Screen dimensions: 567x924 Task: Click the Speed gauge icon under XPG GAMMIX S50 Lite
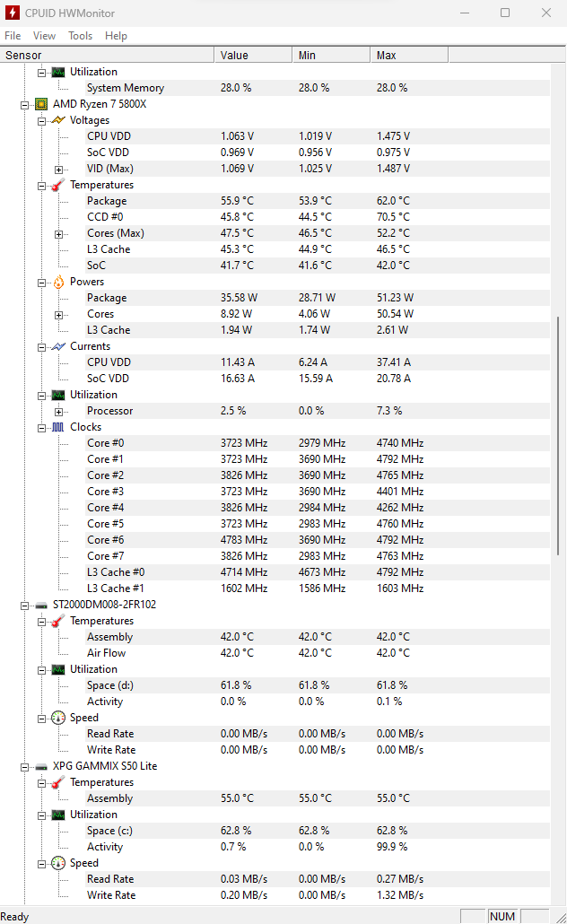pos(57,863)
